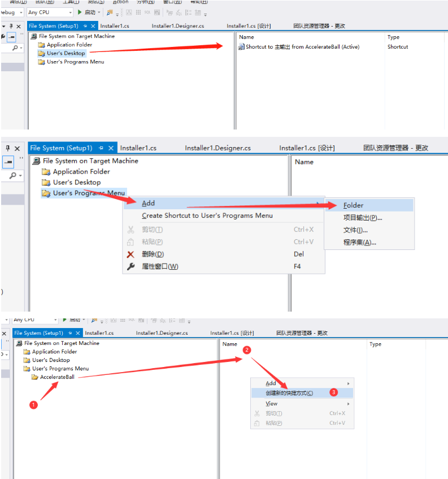This screenshot has height=479, width=448.
Task: Select the AccelerateBall folder in the tree
Action: [57, 377]
